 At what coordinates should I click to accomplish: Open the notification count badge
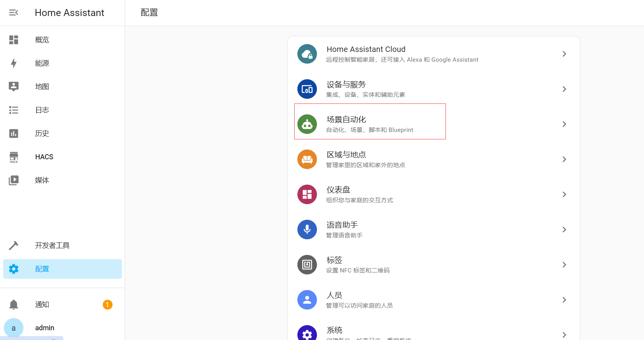[x=107, y=304]
